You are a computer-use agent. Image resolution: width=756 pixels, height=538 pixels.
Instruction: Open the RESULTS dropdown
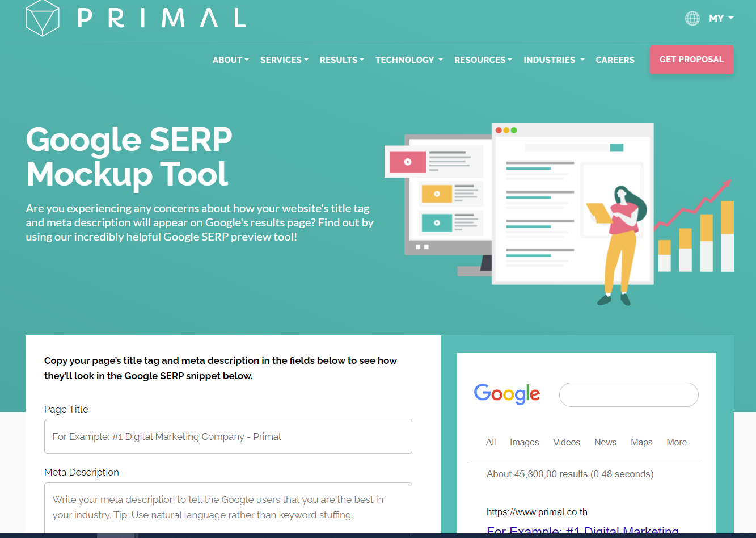341,60
